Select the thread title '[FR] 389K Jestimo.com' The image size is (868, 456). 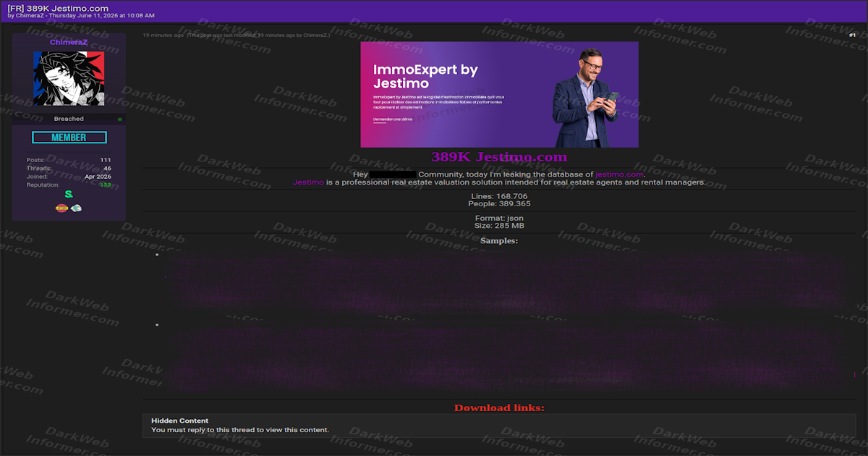pos(58,7)
